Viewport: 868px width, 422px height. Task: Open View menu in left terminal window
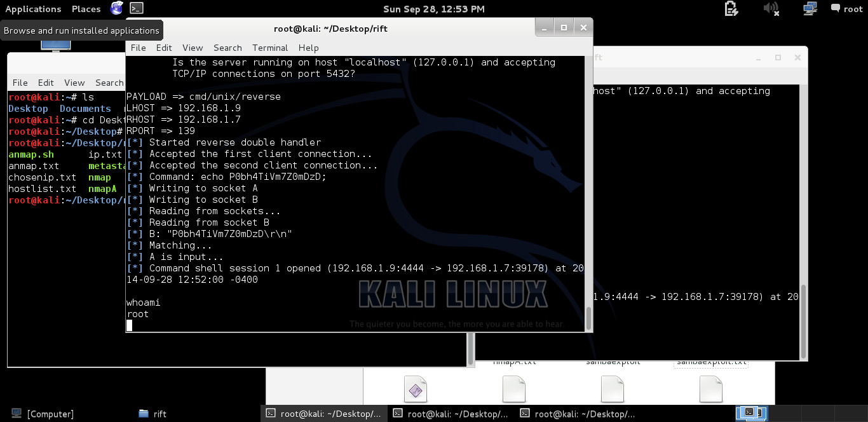pyautogui.click(x=74, y=83)
